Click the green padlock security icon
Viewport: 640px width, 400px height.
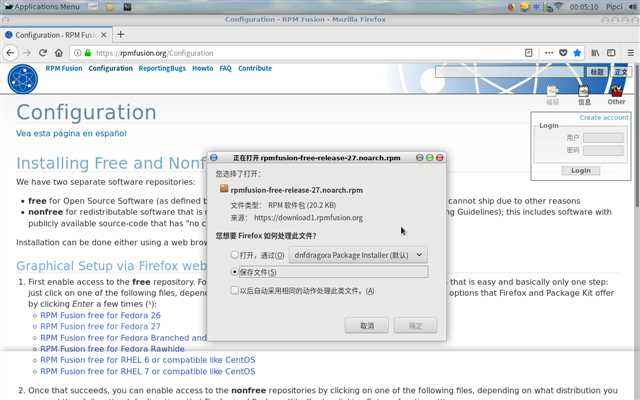click(87, 53)
